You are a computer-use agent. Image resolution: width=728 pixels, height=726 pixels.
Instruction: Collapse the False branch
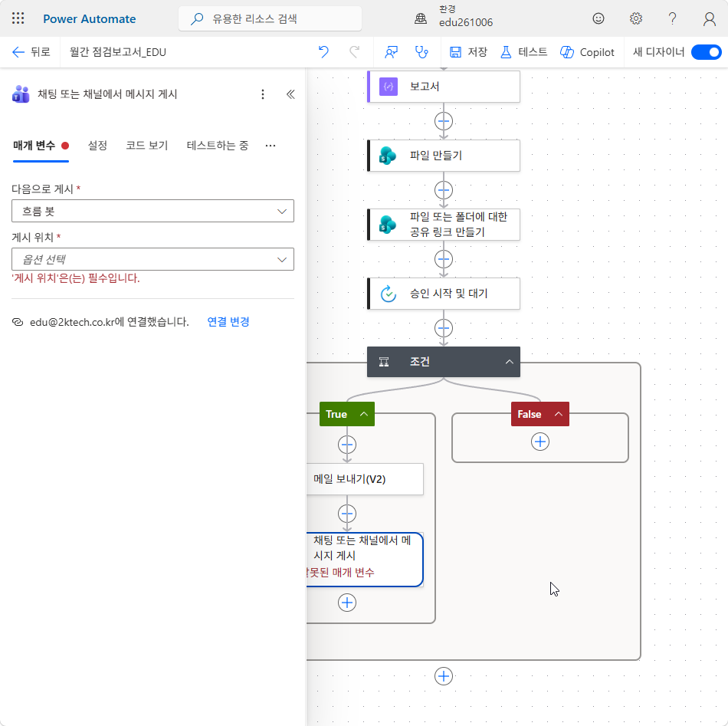(x=559, y=414)
